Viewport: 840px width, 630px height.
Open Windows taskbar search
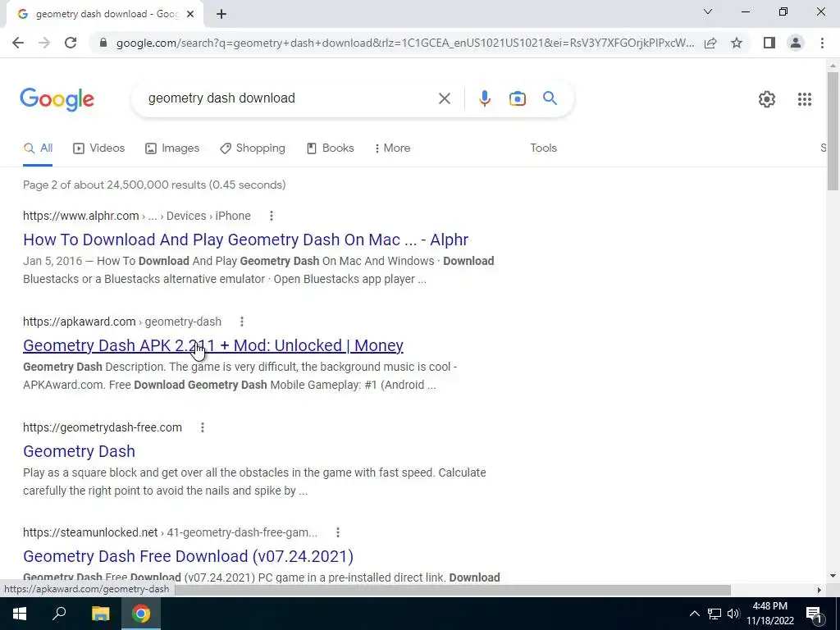[x=59, y=614]
